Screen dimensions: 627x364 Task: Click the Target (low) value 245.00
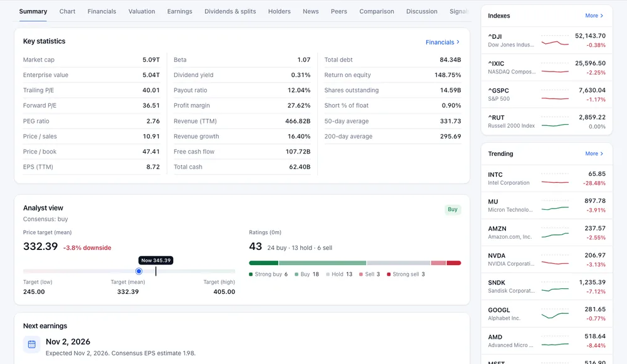coord(34,292)
